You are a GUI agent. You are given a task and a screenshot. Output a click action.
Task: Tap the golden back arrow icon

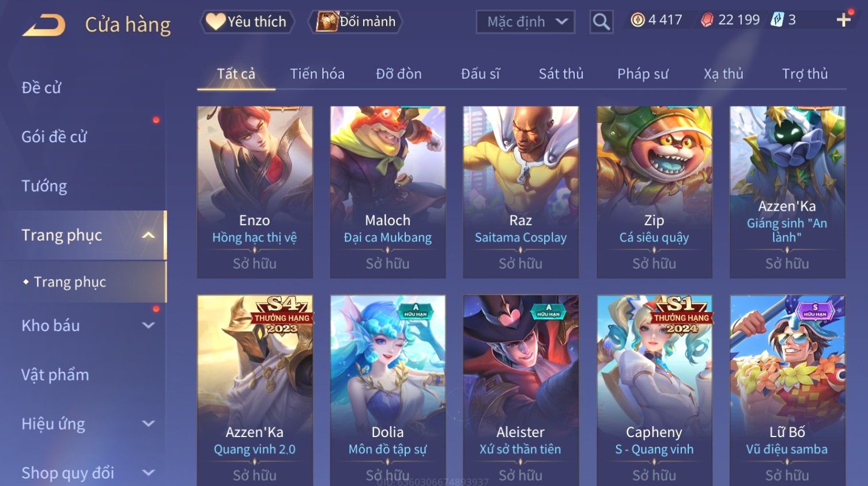click(44, 25)
